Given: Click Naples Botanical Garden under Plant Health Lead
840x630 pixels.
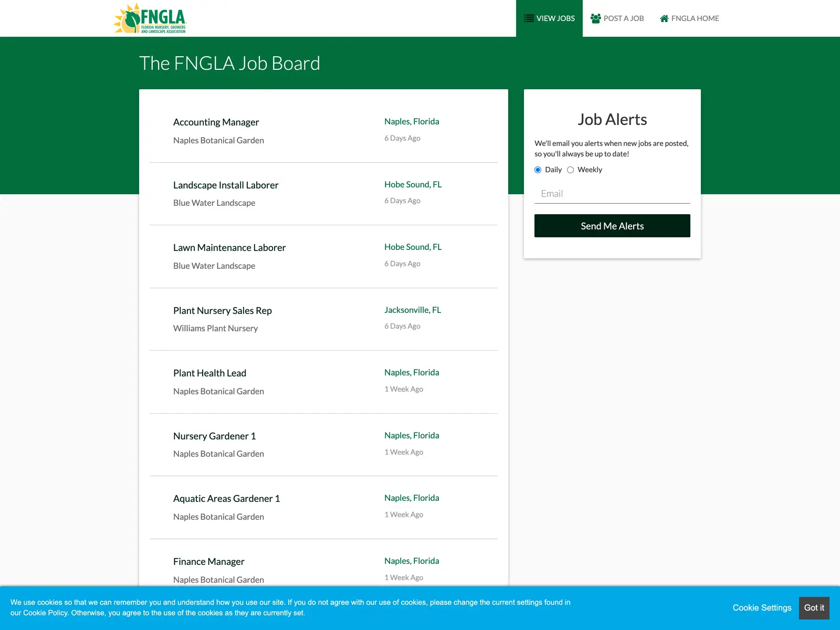Looking at the screenshot, I should 218,391.
